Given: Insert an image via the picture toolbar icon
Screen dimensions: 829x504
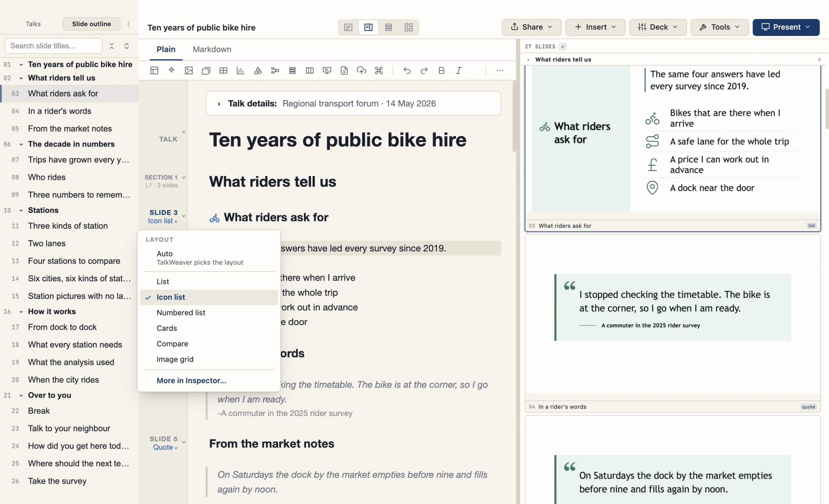Looking at the screenshot, I should (x=189, y=71).
